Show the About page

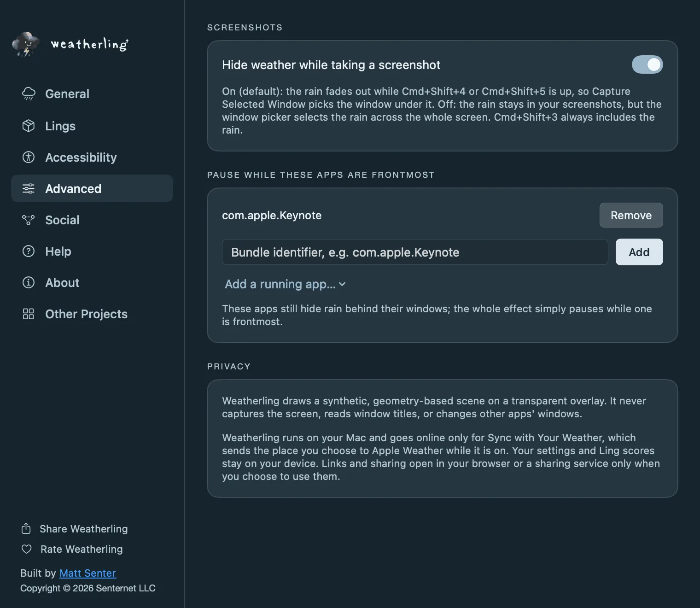[92, 282]
